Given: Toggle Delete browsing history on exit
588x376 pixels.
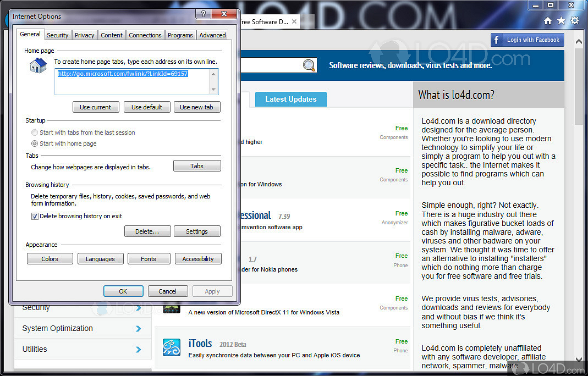Looking at the screenshot, I should (x=35, y=216).
